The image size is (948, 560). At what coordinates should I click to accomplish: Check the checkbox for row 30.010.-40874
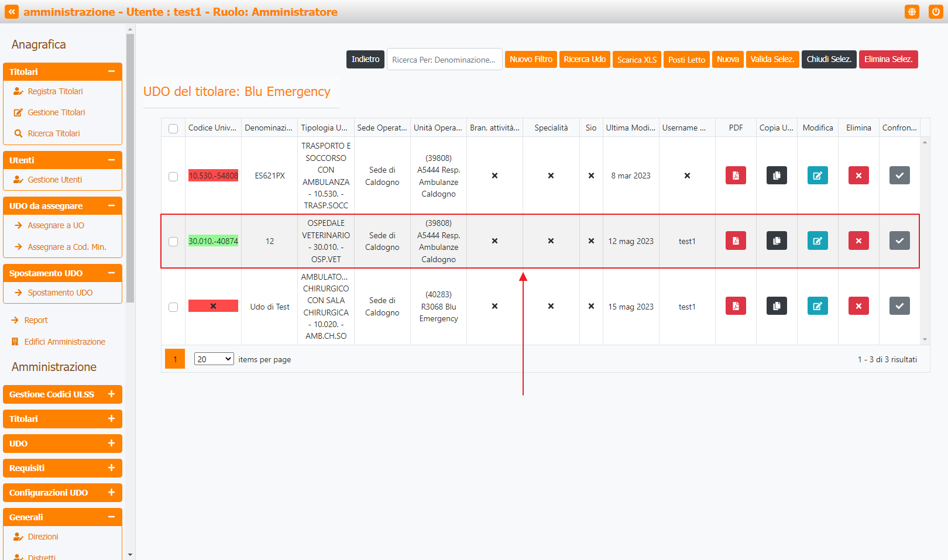(173, 242)
